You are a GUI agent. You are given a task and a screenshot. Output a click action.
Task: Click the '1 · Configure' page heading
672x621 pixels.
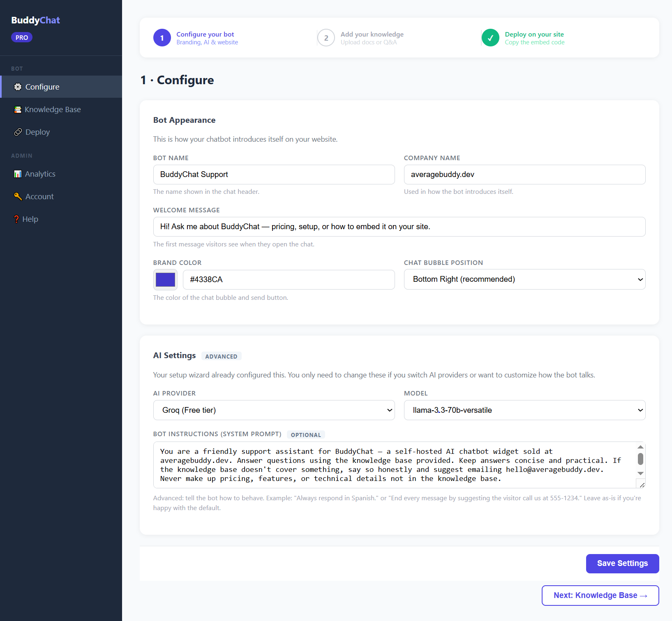click(177, 80)
